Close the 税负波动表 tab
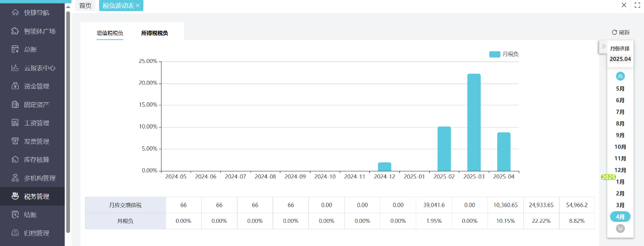Image resolution: width=644 pixels, height=246 pixels. click(x=138, y=6)
